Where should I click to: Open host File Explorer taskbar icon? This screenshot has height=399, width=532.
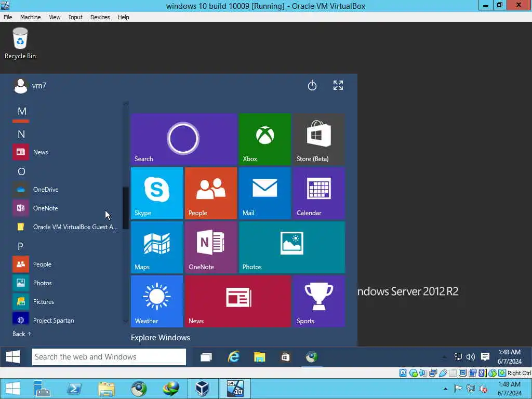point(106,389)
